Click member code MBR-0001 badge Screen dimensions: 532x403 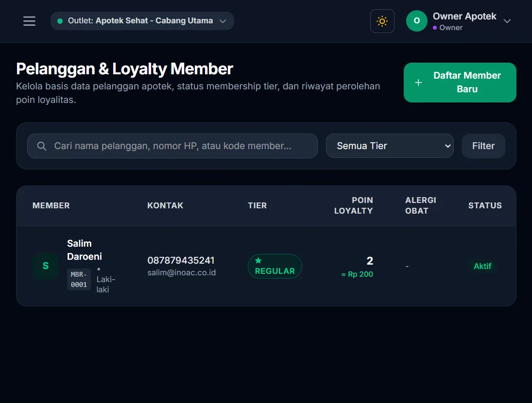79,280
